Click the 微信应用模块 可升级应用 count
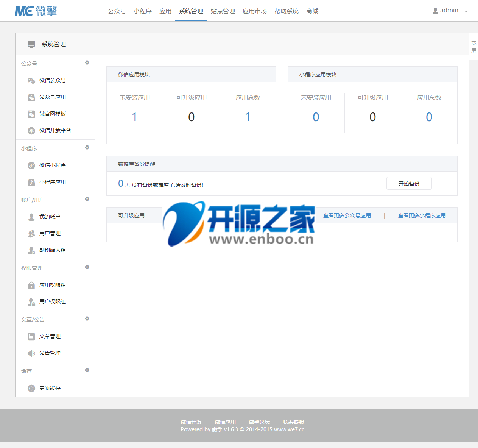The image size is (478, 448). (x=192, y=117)
